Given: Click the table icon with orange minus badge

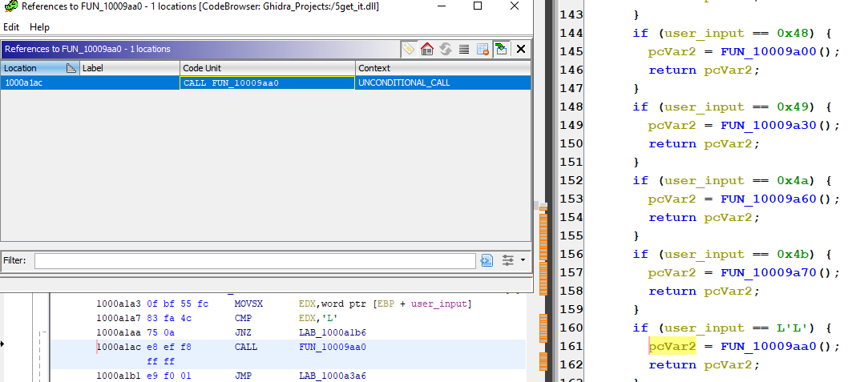Looking at the screenshot, I should click(x=482, y=49).
